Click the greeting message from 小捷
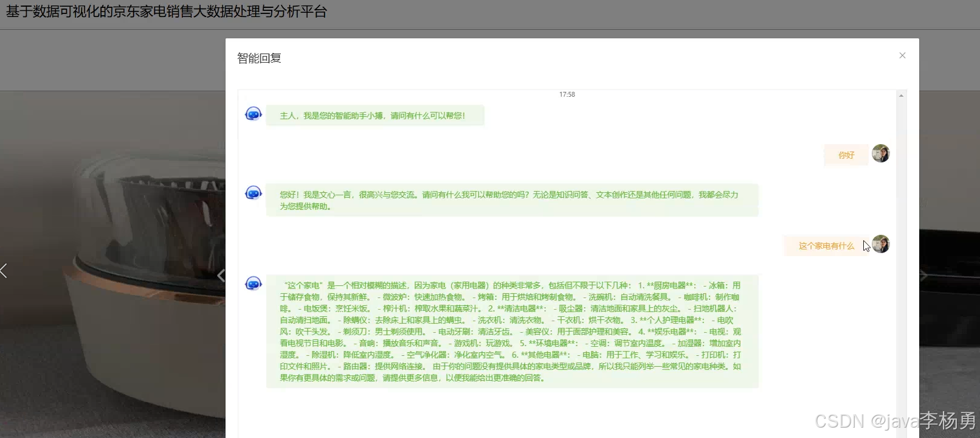The height and width of the screenshot is (438, 980). pos(375,116)
